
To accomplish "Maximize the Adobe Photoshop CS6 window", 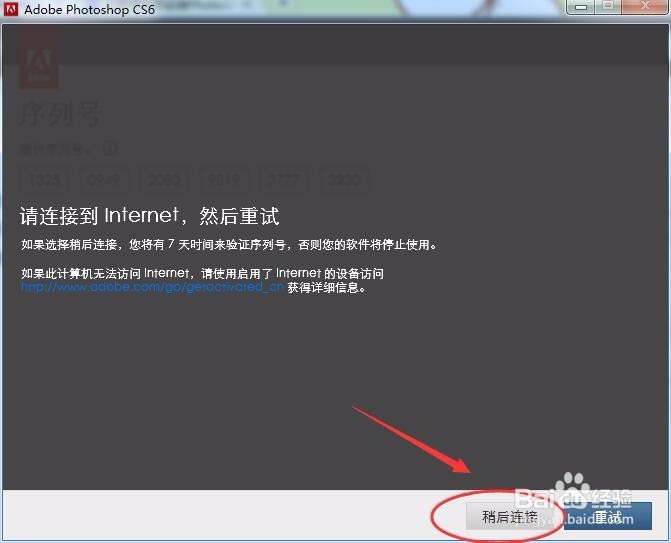I will tap(607, 7).
